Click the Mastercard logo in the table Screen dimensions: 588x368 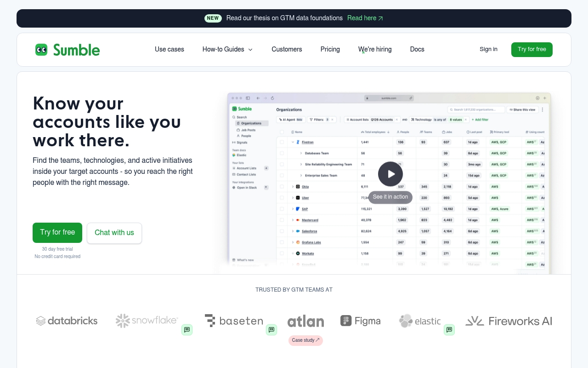pyautogui.click(x=298, y=220)
